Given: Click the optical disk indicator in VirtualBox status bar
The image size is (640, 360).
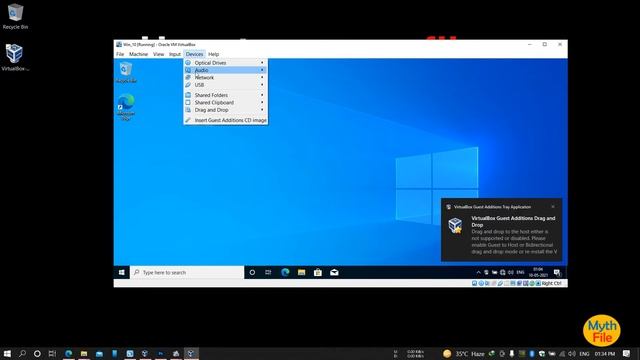Looking at the screenshot, I should coord(481,283).
